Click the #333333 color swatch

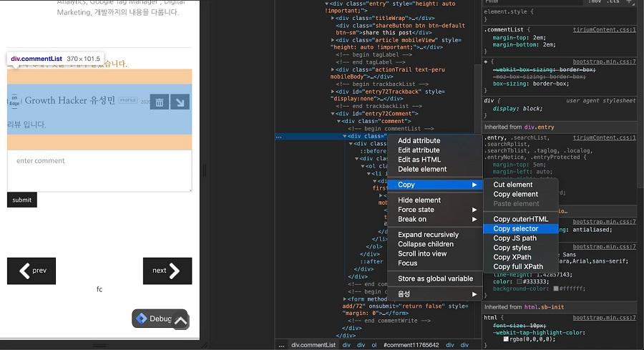coord(519,281)
